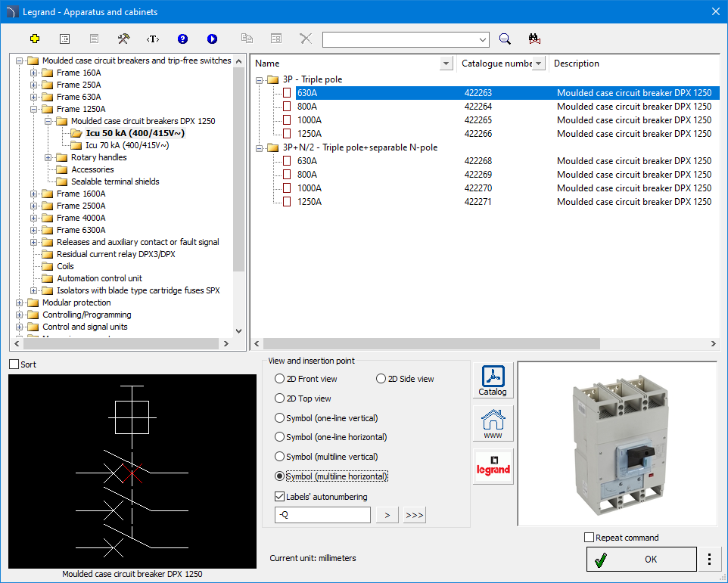Click the <T> text attribute icon
The width and height of the screenshot is (728, 583).
(x=153, y=39)
